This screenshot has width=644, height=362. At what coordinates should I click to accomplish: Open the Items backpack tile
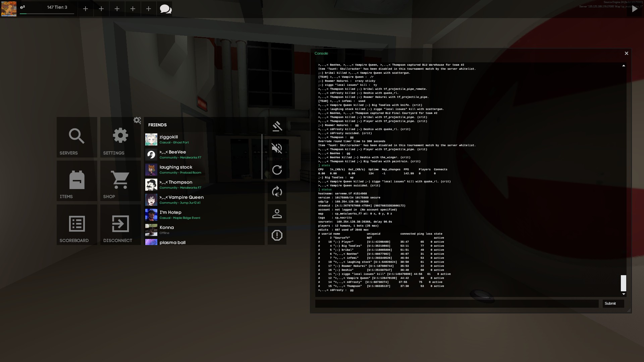point(77,181)
